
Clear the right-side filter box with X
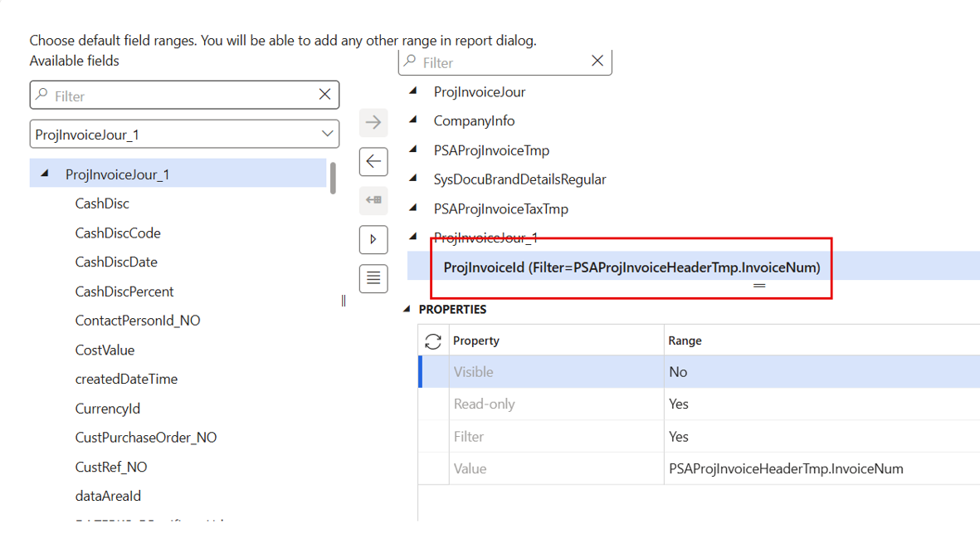(597, 61)
